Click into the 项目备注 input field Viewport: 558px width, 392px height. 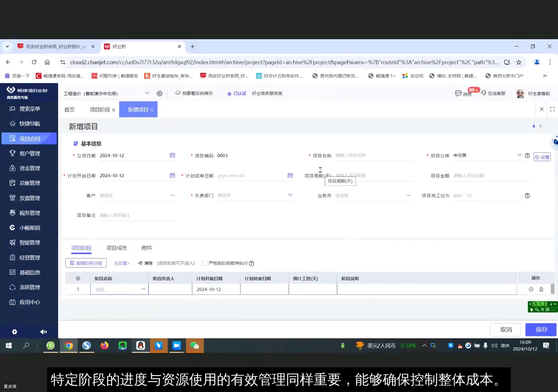138,215
